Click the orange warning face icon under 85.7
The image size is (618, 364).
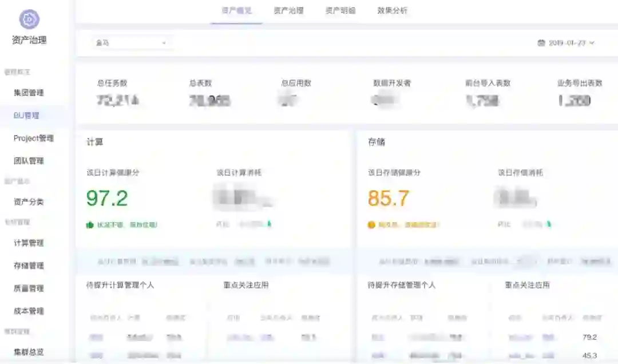pyautogui.click(x=371, y=225)
